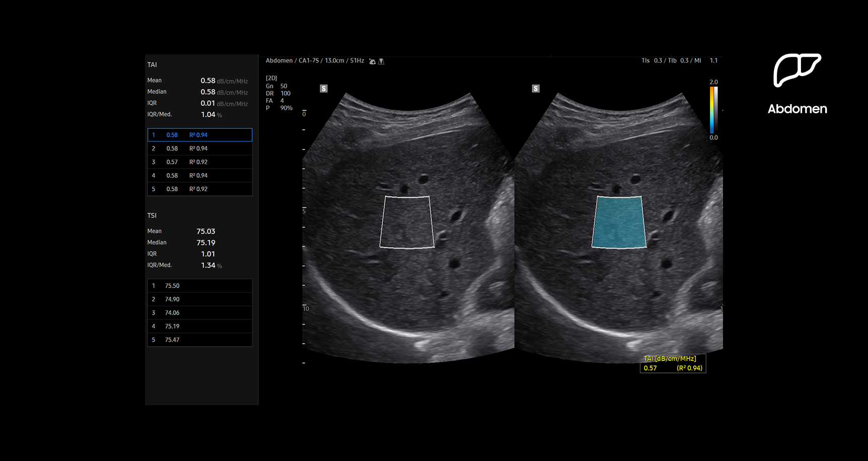Click the first status icon after 51Hz
Viewport: 868px width, 461px height.
[x=372, y=61]
